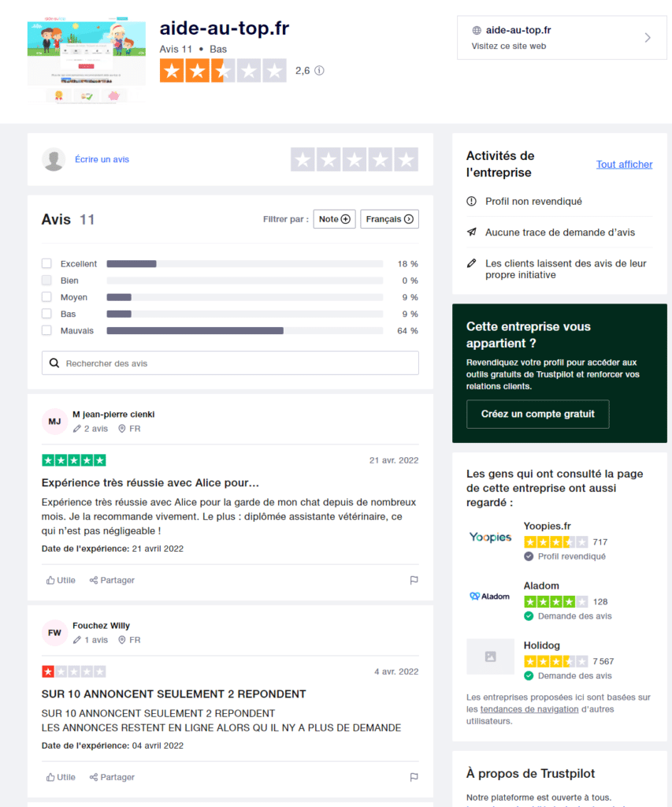
Task: Click Holidog's star rating
Action: pyautogui.click(x=555, y=661)
